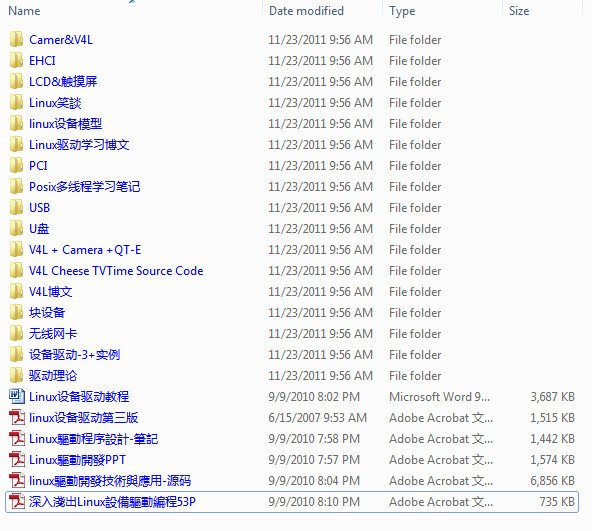The height and width of the screenshot is (531, 592).
Task: Click the 无线网卡 folder icon
Action: pos(16,333)
